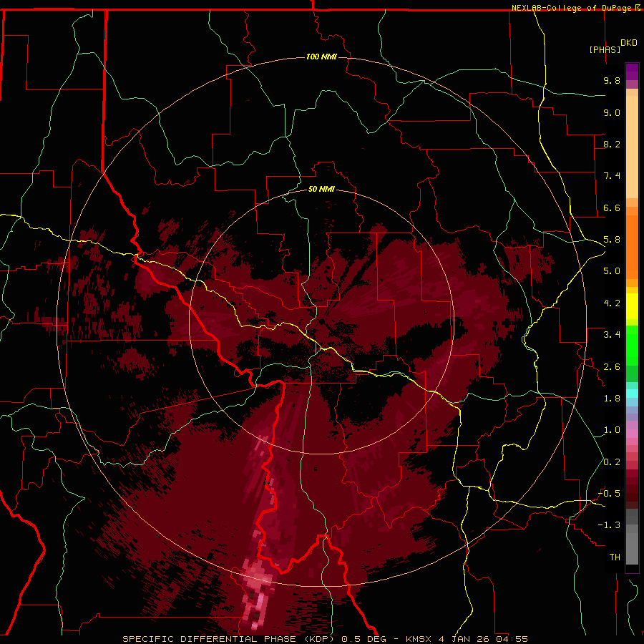Click the 7.4 value on the color scale

[612, 176]
